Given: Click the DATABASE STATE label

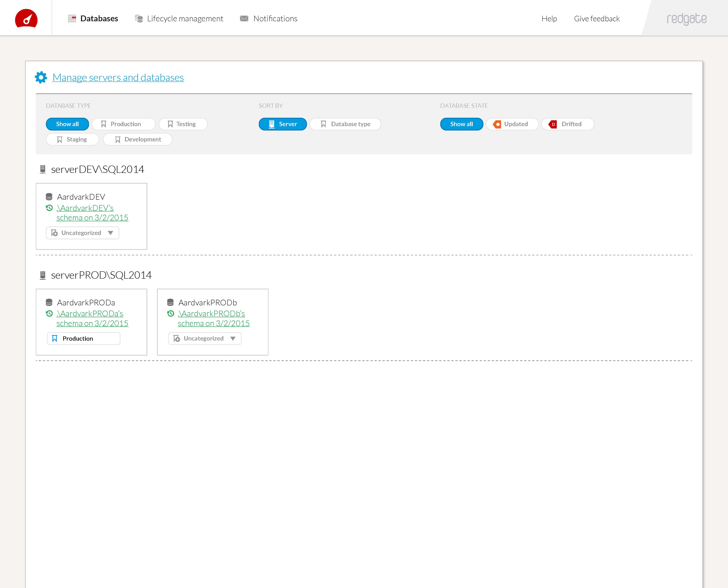Looking at the screenshot, I should (464, 106).
